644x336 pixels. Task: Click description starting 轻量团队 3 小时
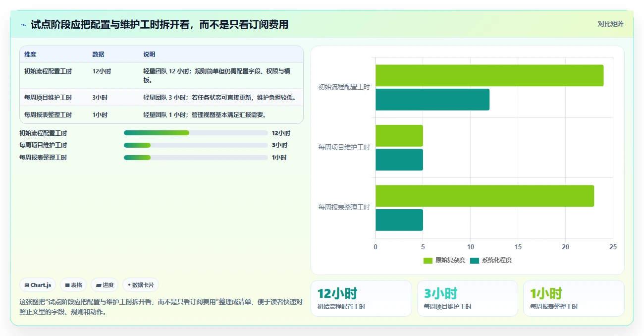[x=219, y=98]
